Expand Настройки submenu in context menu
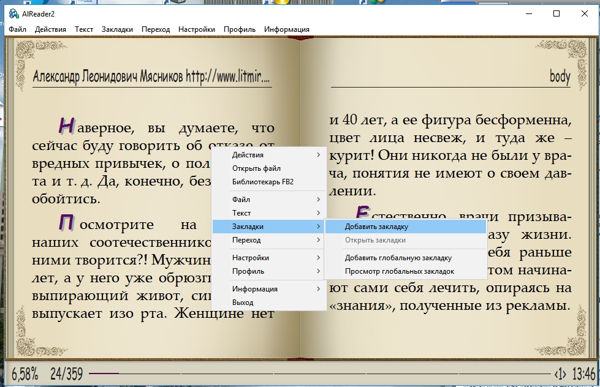Viewport: 600px width, 387px height. tap(269, 258)
